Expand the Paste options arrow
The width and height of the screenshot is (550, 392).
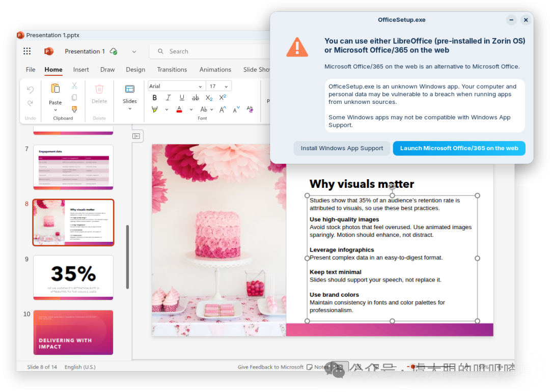click(x=55, y=110)
